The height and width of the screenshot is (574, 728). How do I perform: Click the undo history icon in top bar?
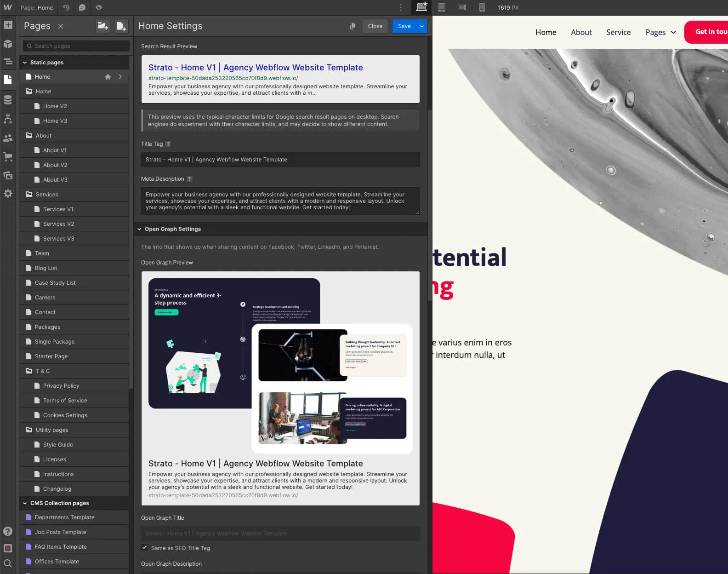(x=66, y=7)
